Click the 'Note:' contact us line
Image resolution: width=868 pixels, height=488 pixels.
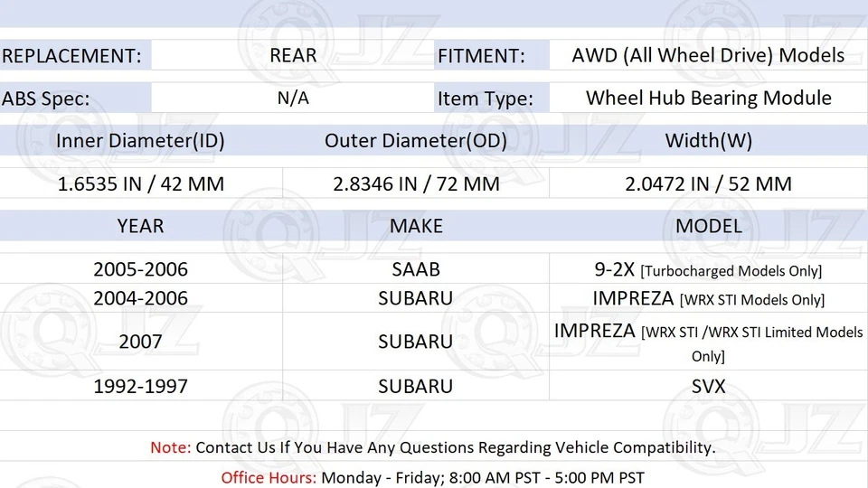click(x=433, y=447)
